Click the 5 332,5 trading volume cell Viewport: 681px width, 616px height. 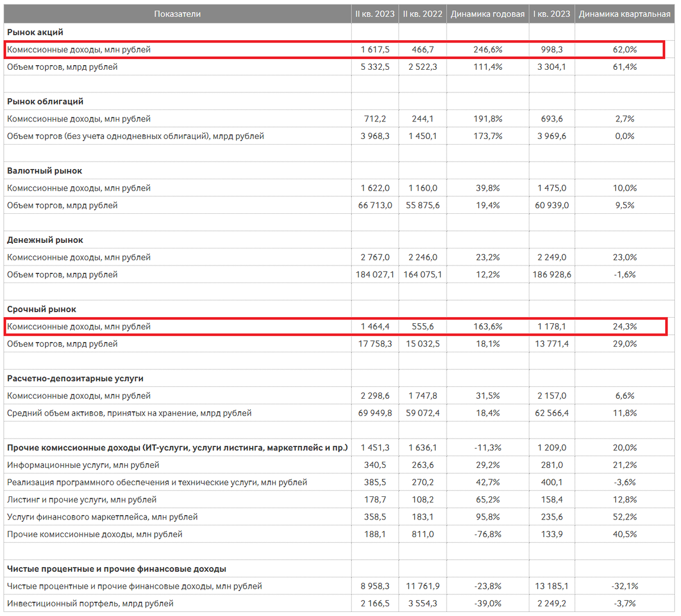click(x=375, y=67)
